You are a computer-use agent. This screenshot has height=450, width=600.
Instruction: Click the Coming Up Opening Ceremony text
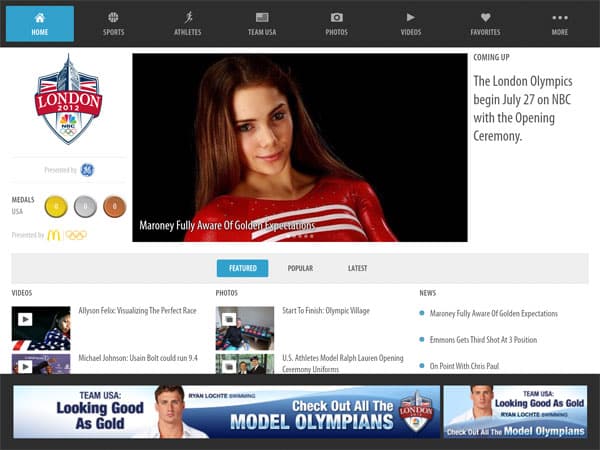point(523,108)
